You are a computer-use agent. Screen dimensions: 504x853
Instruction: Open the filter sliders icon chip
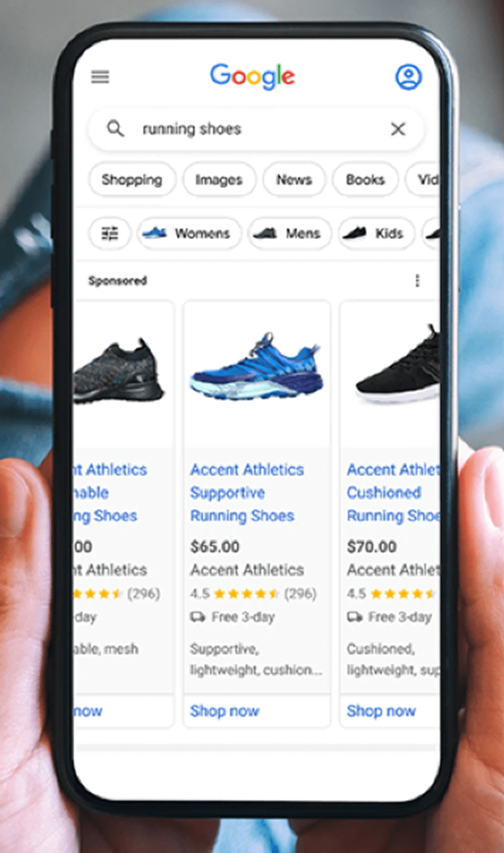110,234
